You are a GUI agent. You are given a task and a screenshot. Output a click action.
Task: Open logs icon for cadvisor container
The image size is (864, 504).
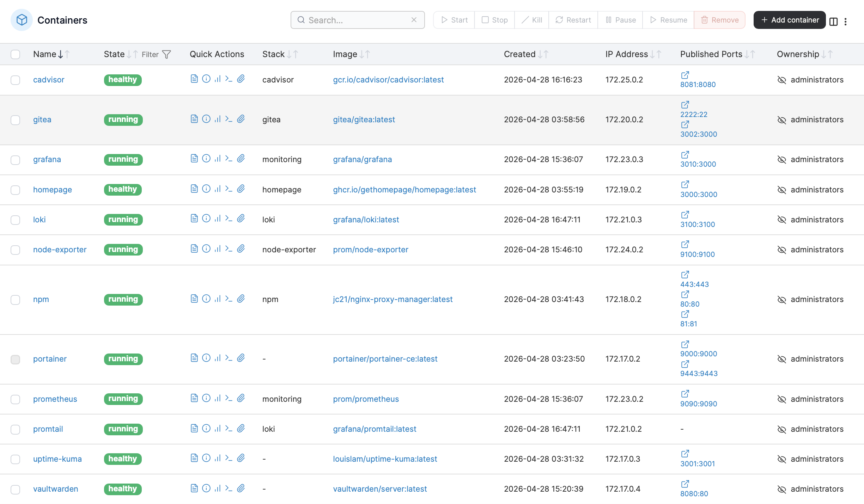[x=194, y=79]
